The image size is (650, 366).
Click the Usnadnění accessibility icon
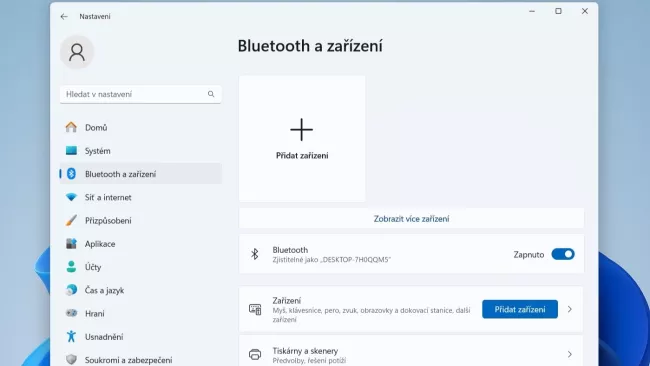(x=71, y=337)
